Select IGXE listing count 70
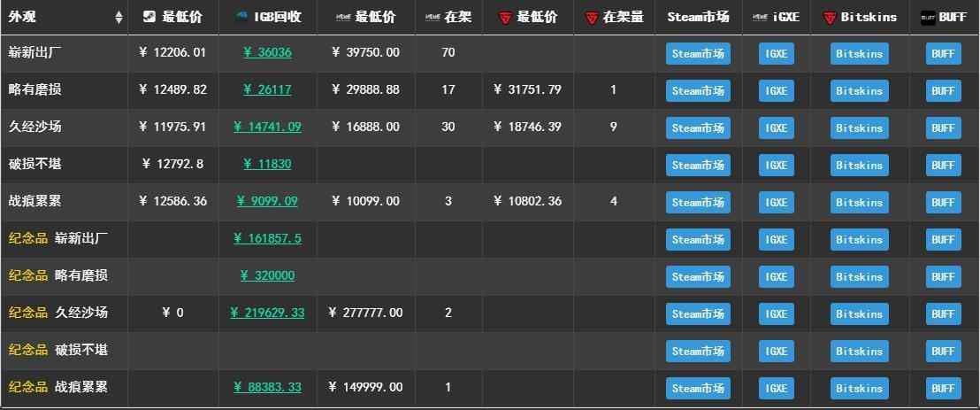The height and width of the screenshot is (410, 980). pyautogui.click(x=448, y=52)
